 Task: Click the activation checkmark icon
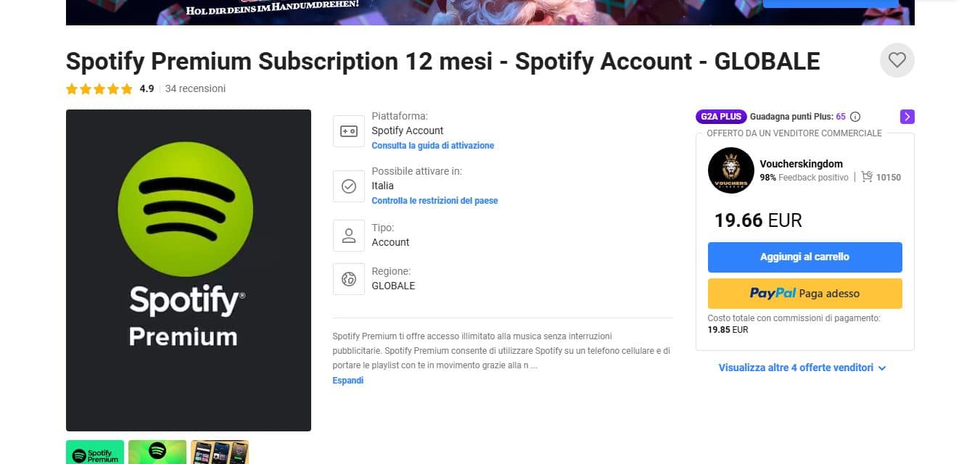[x=348, y=186]
